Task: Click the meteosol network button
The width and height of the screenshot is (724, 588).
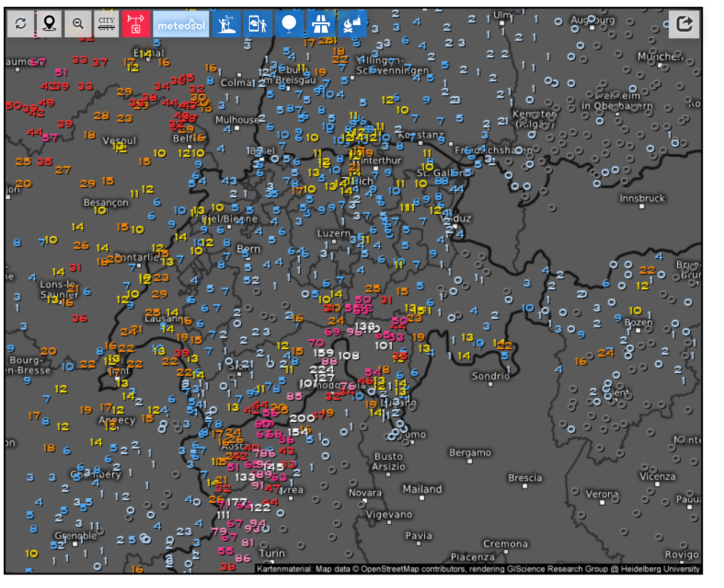Action: pos(181,24)
